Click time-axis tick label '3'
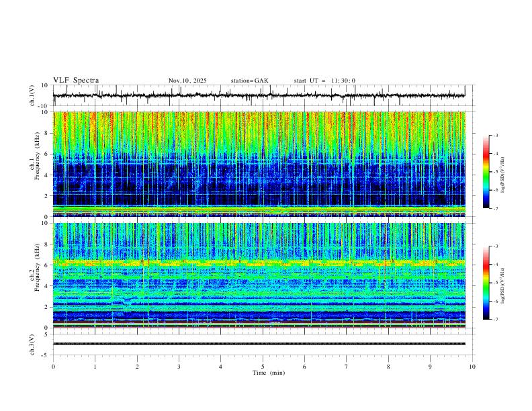Screen dimensions: 532x411 tap(179, 367)
